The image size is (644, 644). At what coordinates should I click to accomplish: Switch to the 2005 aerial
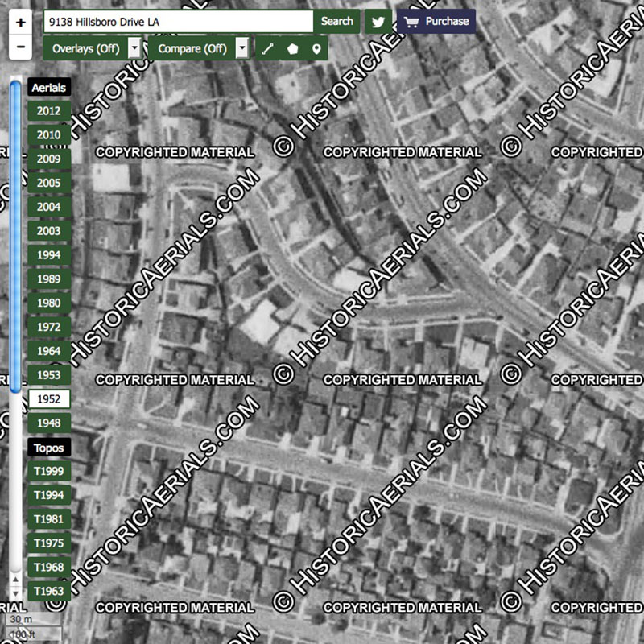[49, 183]
